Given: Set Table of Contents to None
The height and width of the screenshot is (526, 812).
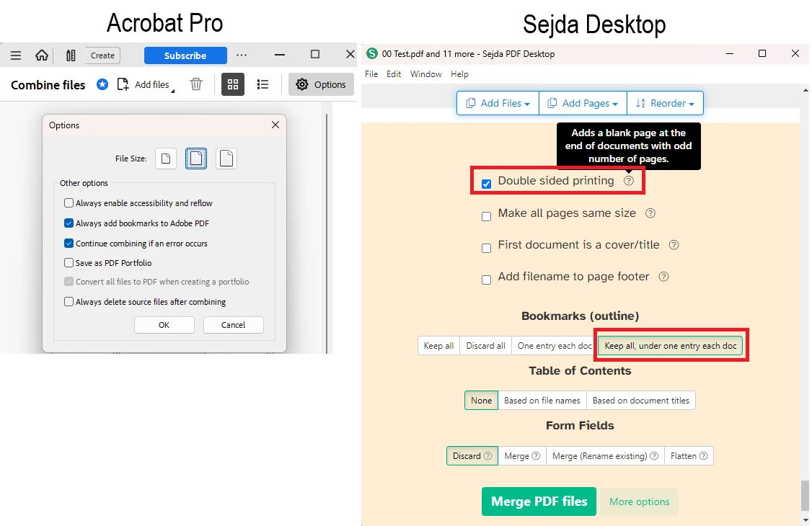Looking at the screenshot, I should (x=481, y=401).
